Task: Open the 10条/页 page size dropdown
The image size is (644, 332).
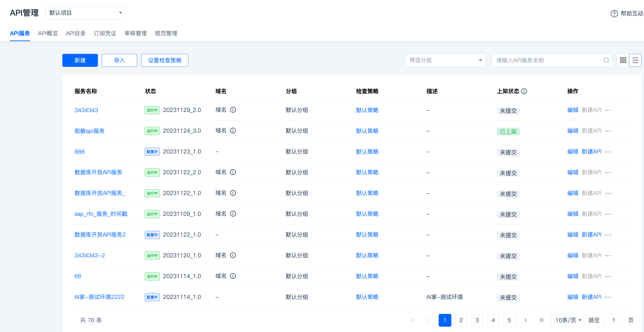Action: (568, 320)
